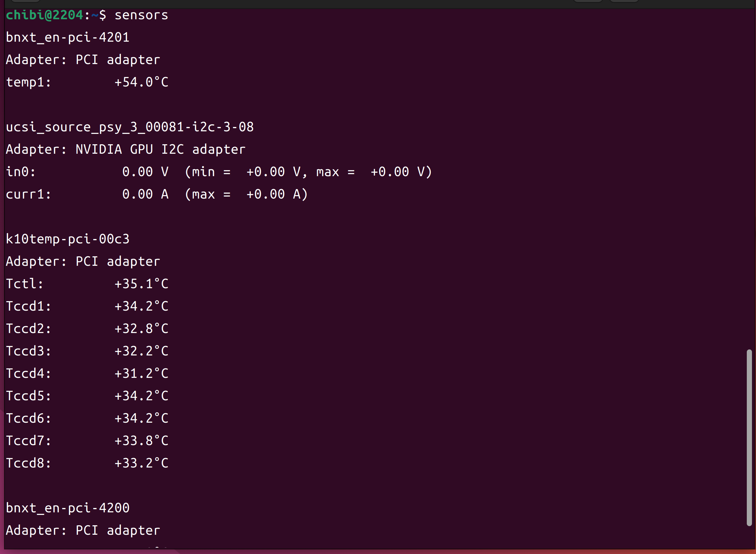This screenshot has height=554, width=756.
Task: Click the Tctl +35.1°C temperature value
Action: tap(141, 284)
